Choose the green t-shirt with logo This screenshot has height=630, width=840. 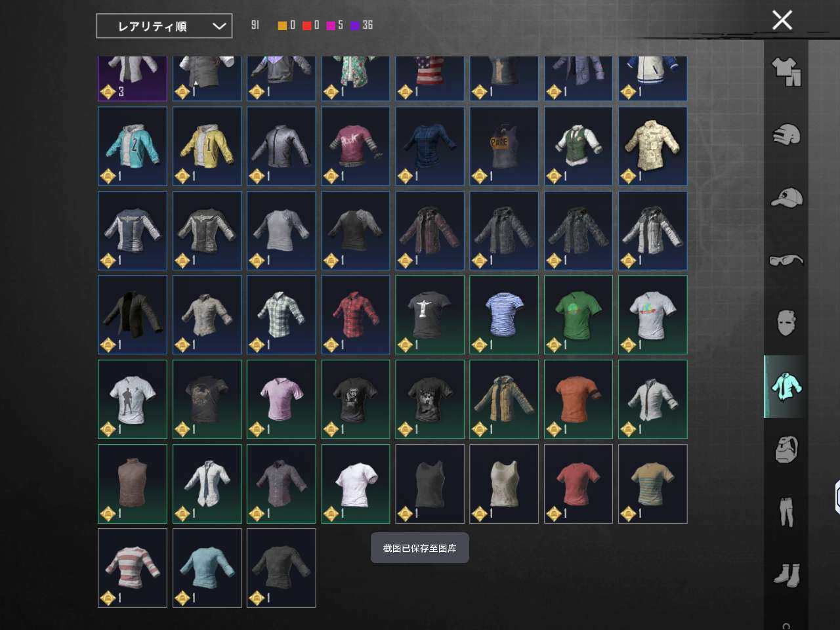pos(578,315)
